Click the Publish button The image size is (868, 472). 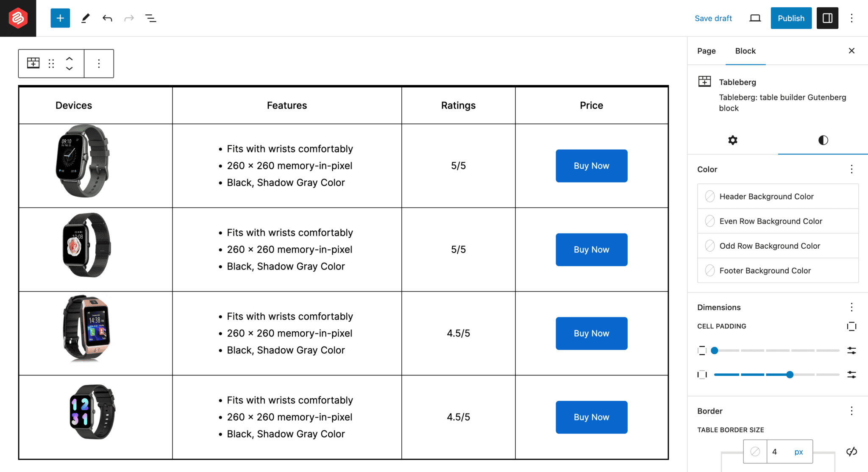coord(790,18)
